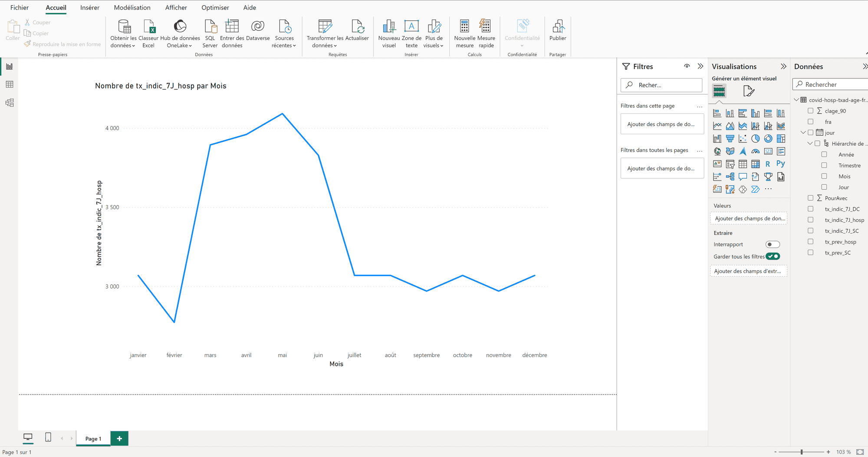Switch to the model view in left sidebar
Screen dimensions: 868x457
tap(10, 103)
